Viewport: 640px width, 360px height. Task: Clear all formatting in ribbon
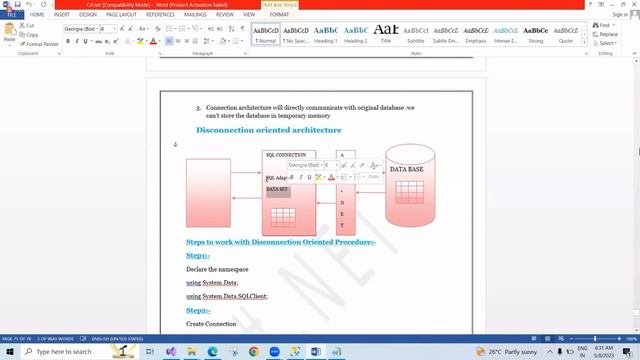(x=158, y=29)
